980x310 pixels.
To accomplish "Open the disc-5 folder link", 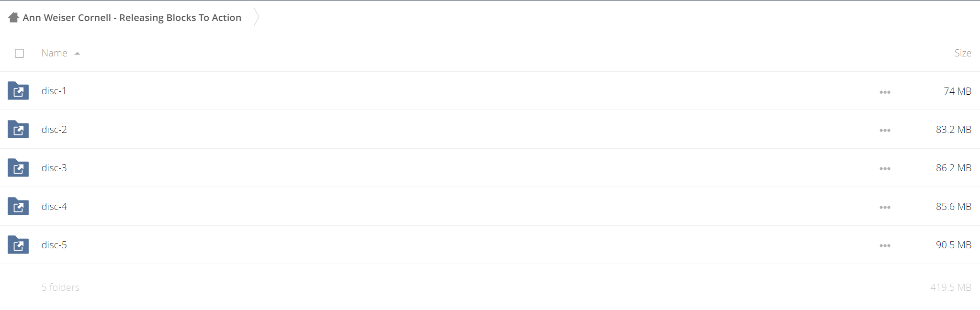I will 54,244.
